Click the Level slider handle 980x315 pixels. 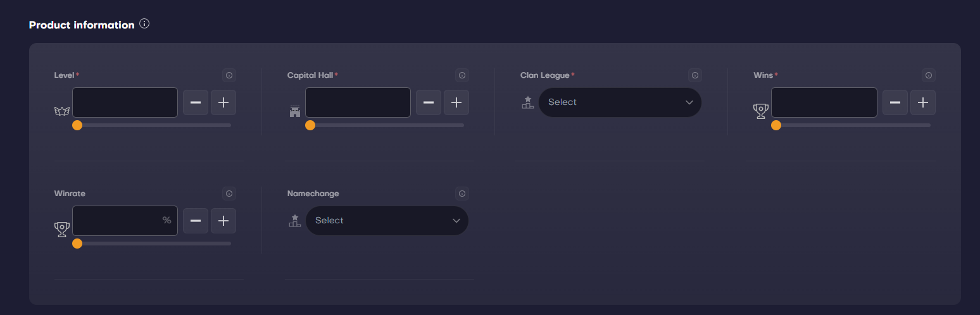[77, 125]
